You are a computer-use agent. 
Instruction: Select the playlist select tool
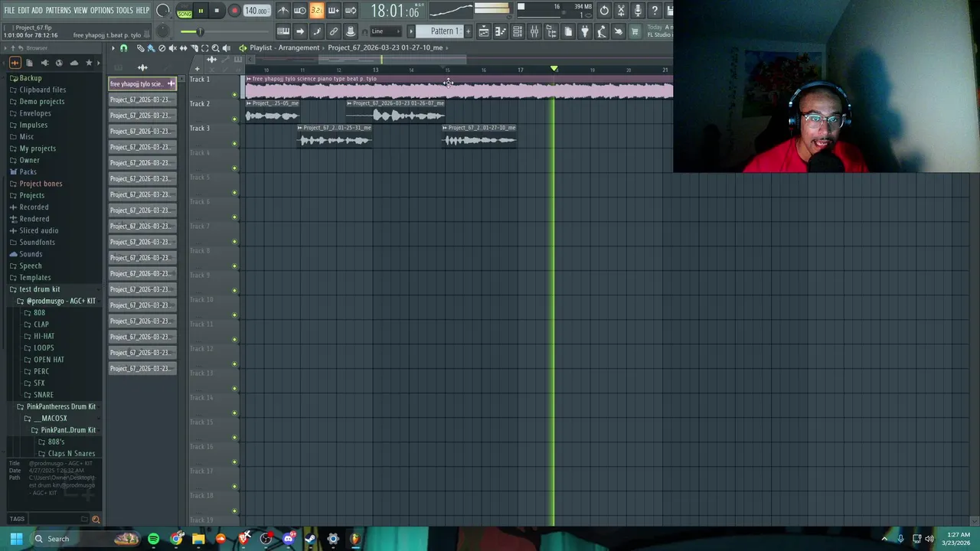click(204, 48)
